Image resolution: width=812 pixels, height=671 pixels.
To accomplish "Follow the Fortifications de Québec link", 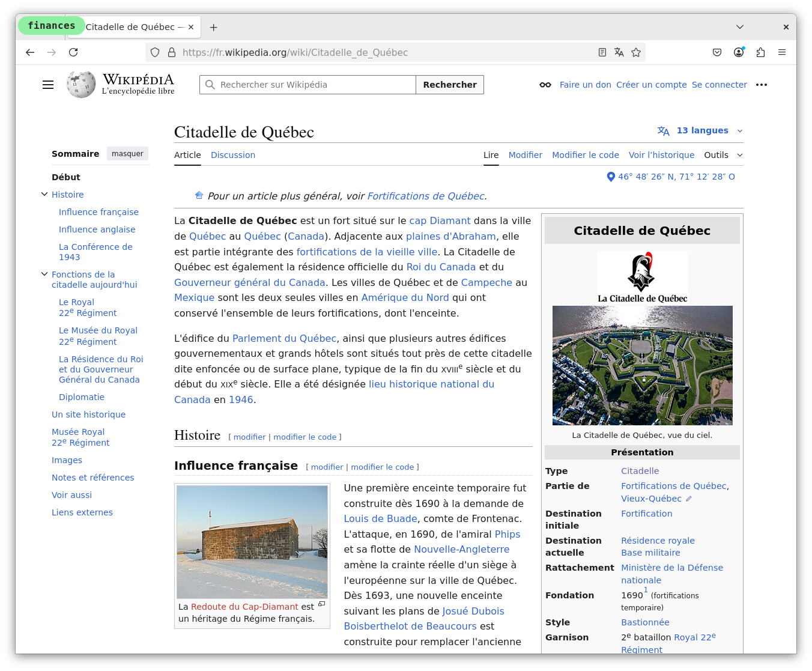I will point(425,196).
